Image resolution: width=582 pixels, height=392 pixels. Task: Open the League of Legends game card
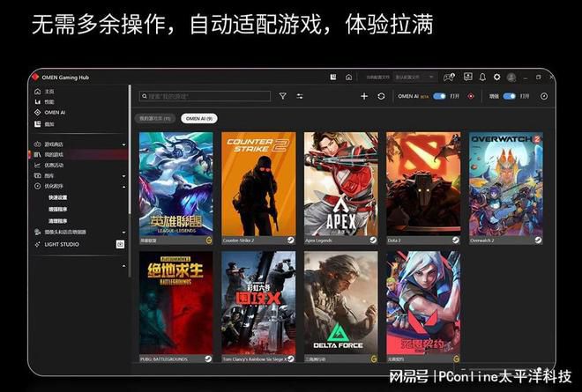tap(176, 188)
